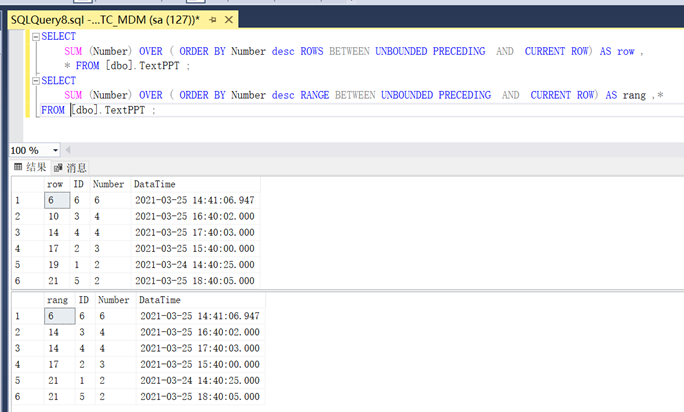The image size is (684, 412).
Task: Click 'DataTime' header in first result grid
Action: coord(195,184)
